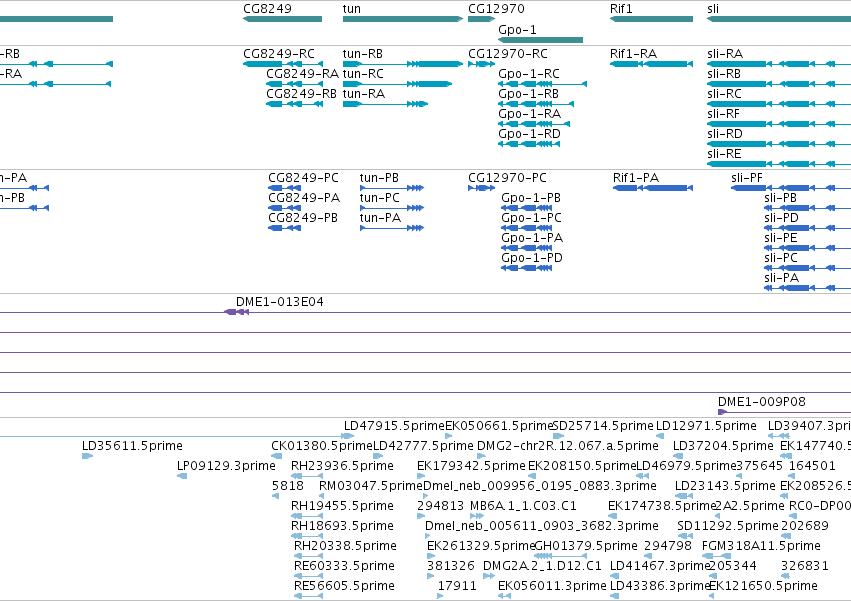
Task: Select the tun gene bar in top track
Action: [403, 19]
